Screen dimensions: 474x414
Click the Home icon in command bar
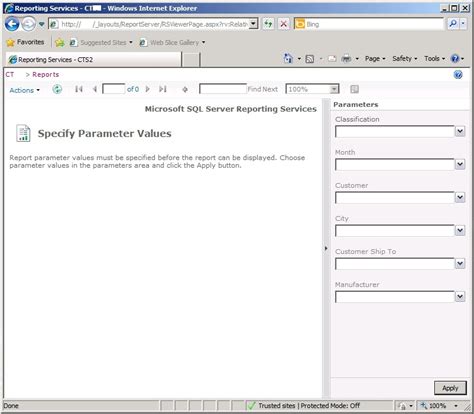click(x=288, y=59)
